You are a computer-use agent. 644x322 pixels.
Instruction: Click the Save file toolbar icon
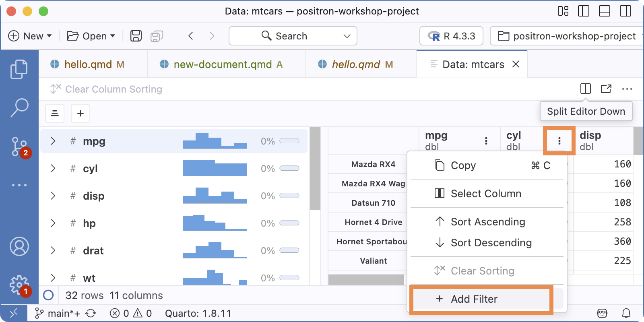[x=136, y=36]
